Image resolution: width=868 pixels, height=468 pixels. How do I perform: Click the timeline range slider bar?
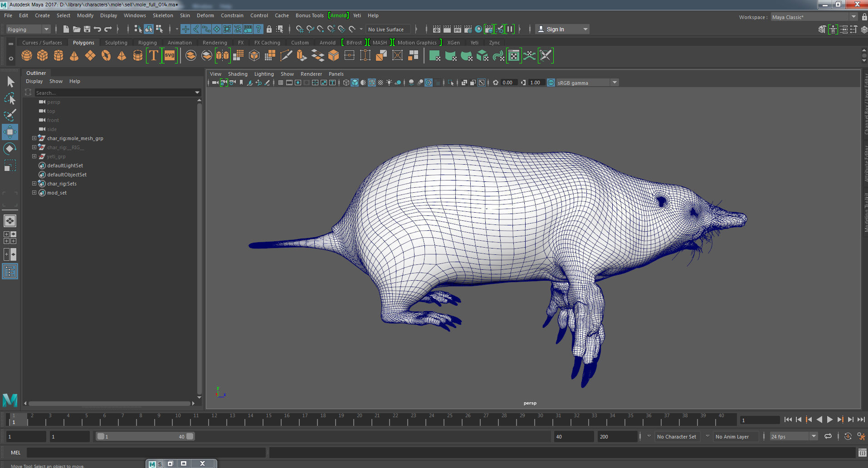145,436
